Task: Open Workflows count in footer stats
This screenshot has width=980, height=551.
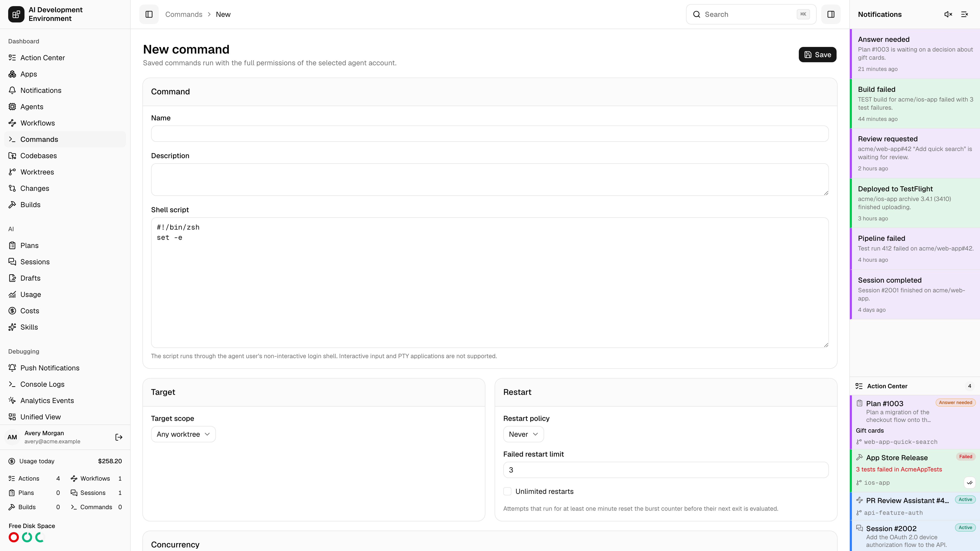Action: point(96,478)
